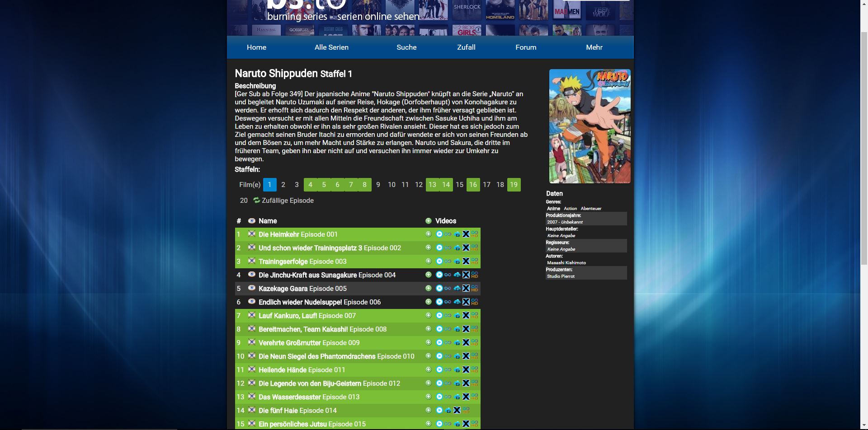Click the green plus icon on Episode 004

click(x=429, y=275)
